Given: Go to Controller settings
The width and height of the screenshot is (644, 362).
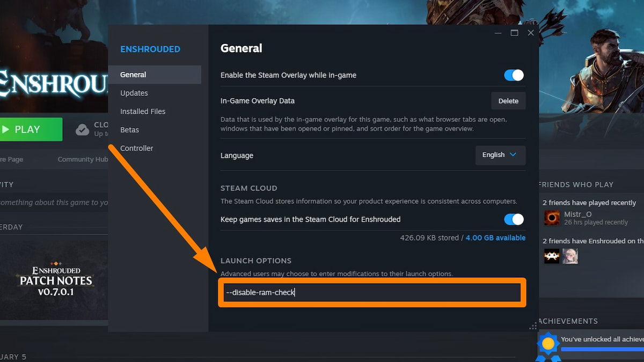Looking at the screenshot, I should [x=137, y=148].
